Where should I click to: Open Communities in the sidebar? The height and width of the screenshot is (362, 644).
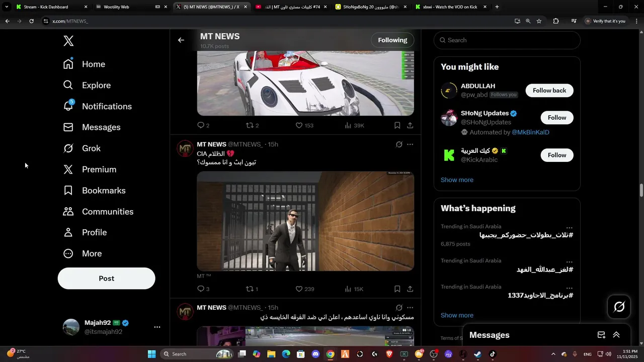pyautogui.click(x=99, y=212)
